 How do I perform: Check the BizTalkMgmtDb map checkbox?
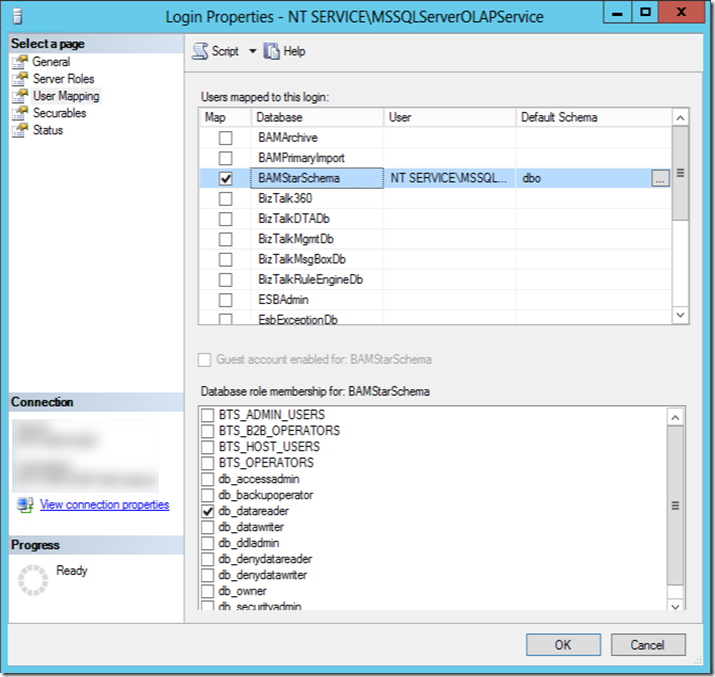tap(225, 239)
